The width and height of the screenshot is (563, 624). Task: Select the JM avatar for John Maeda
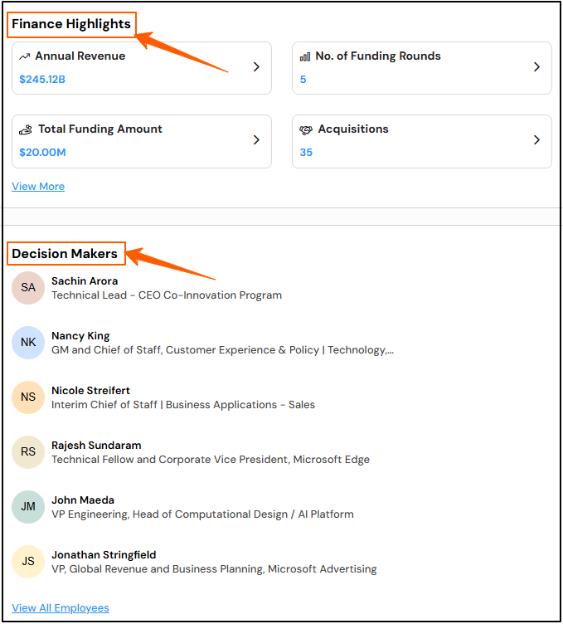28,507
